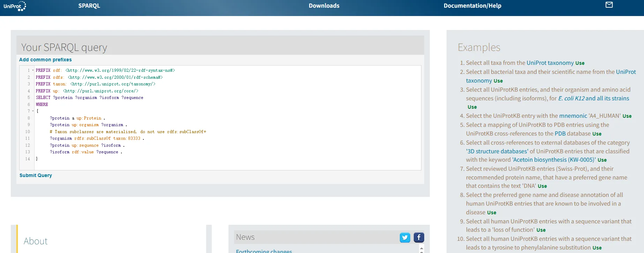644x253 pixels.
Task: Open the Forthcoming changes news link
Action: tap(264, 251)
